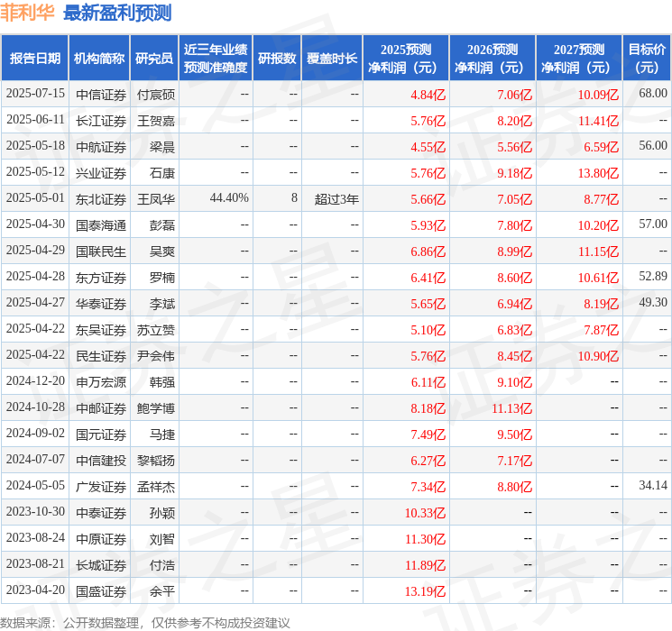Screen dimensions: 672x631
Task: Click the 近三年业绩预测准确度 column header
Action: click(x=216, y=59)
